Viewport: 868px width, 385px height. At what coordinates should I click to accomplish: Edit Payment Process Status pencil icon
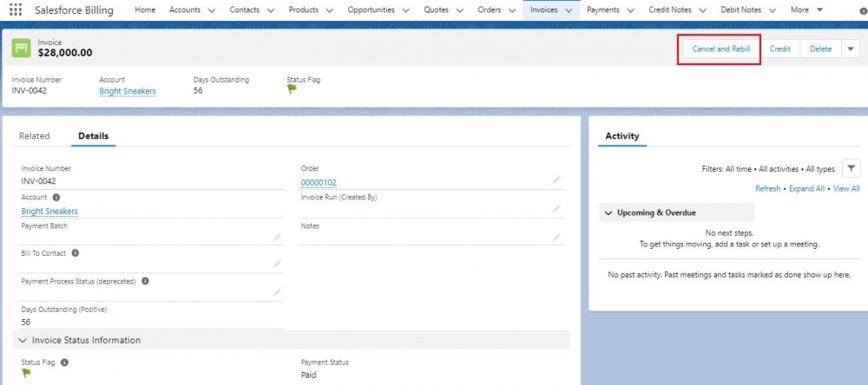click(x=277, y=292)
